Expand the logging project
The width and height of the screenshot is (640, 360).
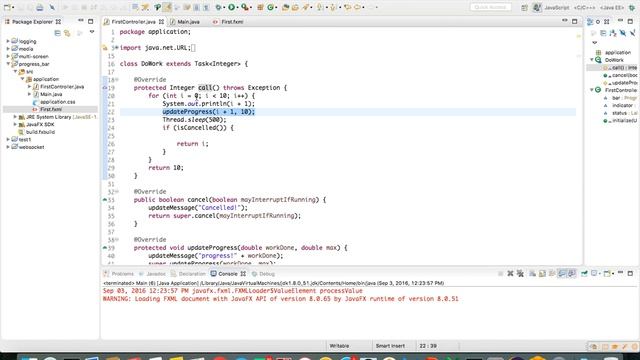coord(8,41)
